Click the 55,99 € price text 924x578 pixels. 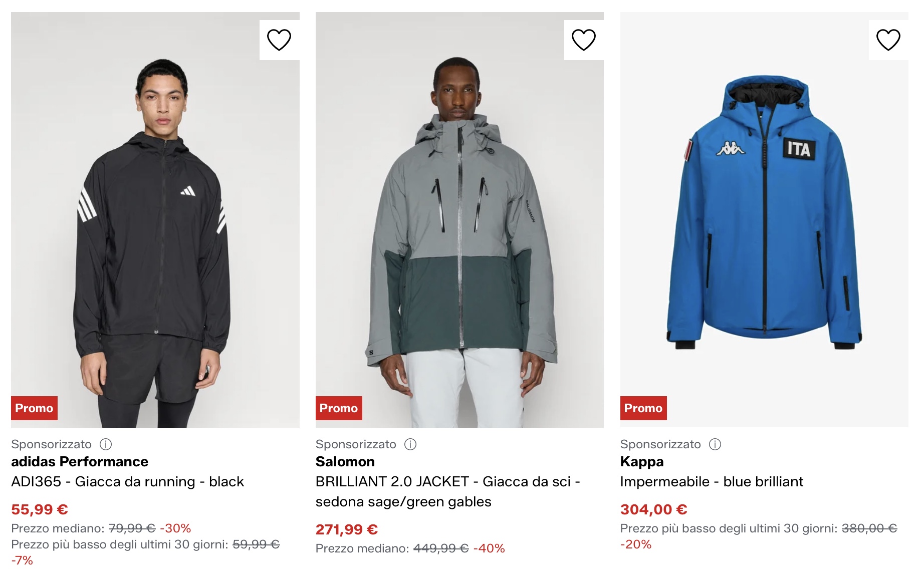[38, 509]
